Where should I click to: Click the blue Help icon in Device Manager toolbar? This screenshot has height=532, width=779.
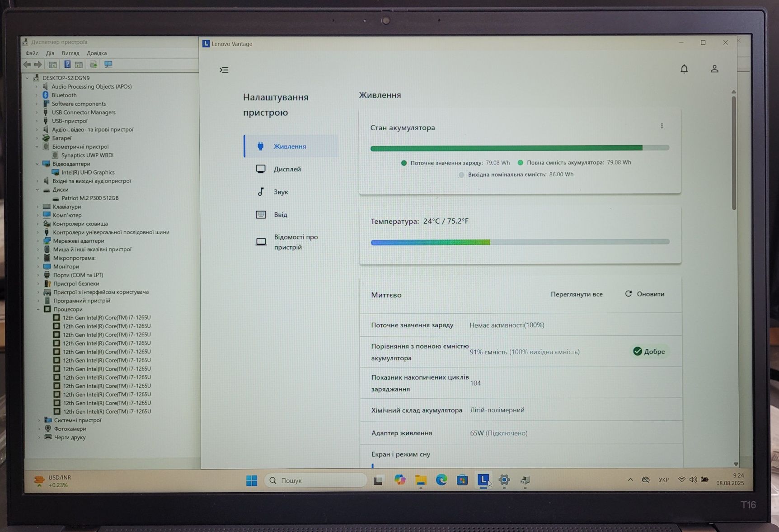click(x=67, y=65)
